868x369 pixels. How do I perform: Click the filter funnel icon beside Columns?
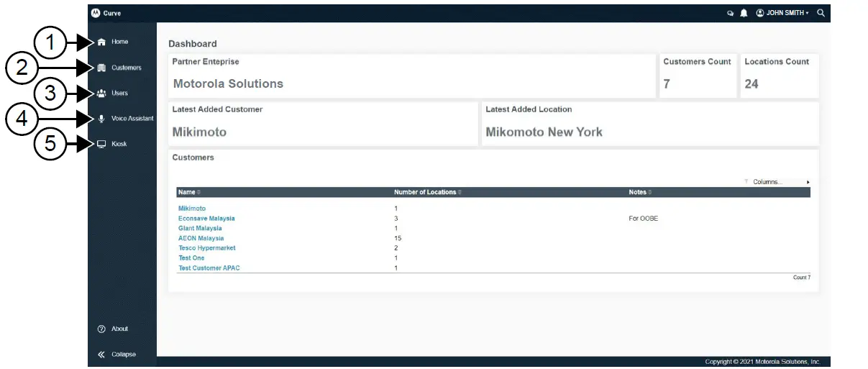click(746, 182)
